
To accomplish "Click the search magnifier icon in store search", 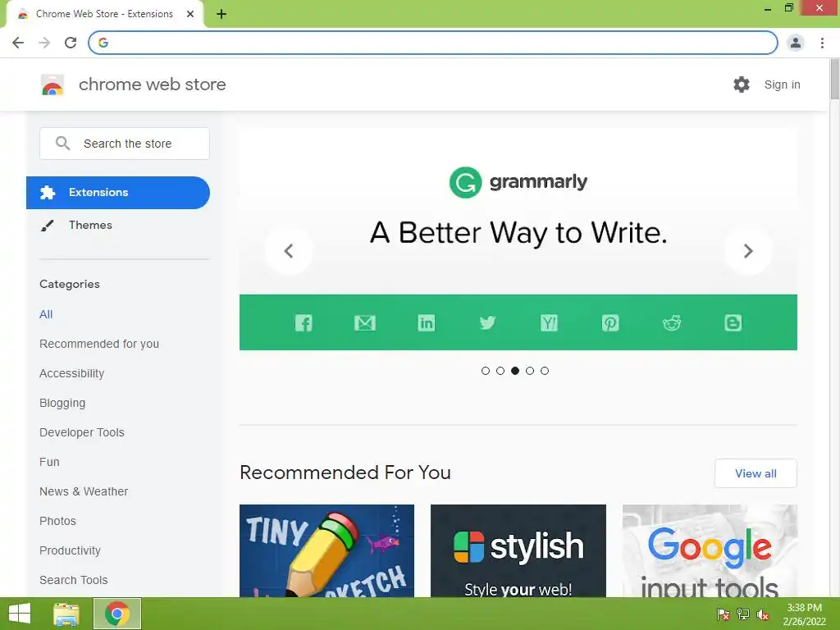I will [62, 143].
